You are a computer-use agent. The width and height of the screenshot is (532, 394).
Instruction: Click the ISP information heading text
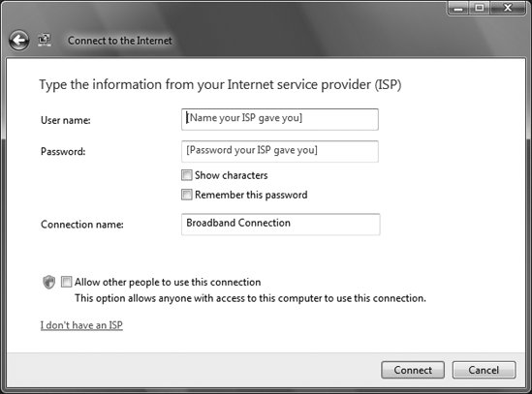(x=220, y=85)
